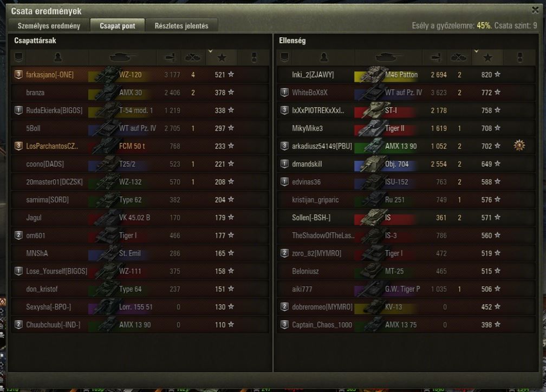
Task: Click the WZ-120 tank icon
Action: point(107,74)
